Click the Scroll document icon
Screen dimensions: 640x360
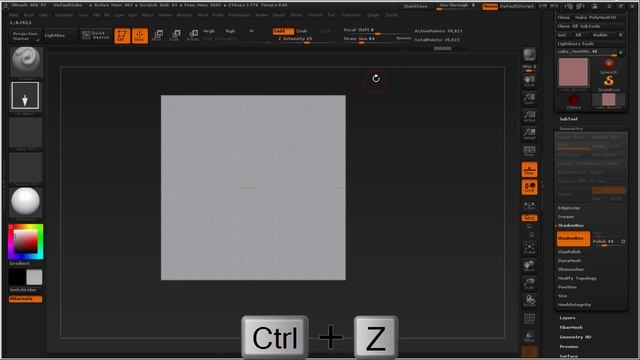point(529,81)
